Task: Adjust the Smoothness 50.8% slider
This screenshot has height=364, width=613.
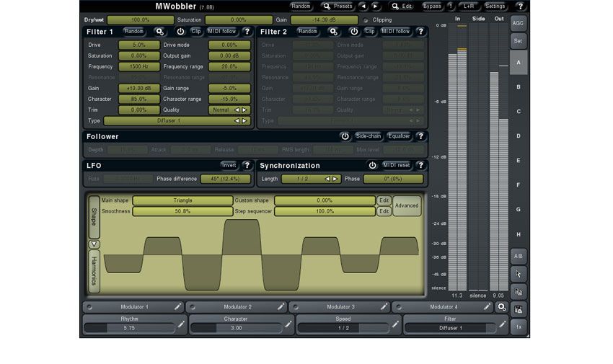Action: [x=182, y=211]
